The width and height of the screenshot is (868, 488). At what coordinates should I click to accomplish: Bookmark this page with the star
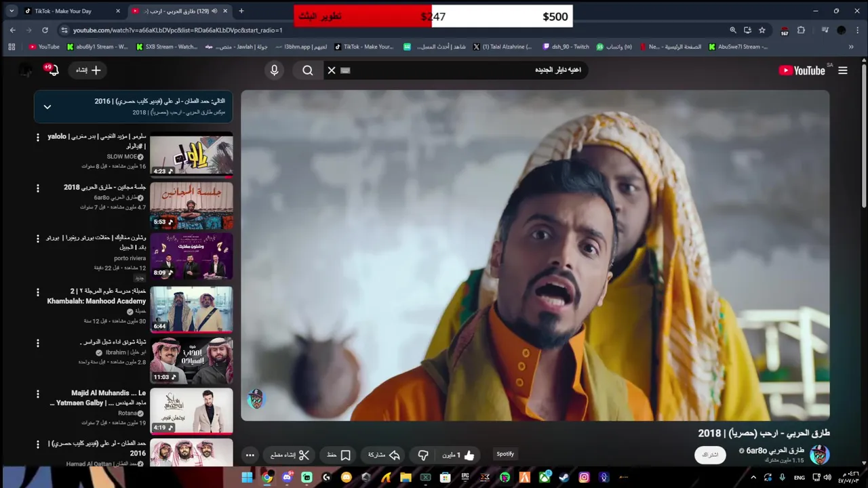pyautogui.click(x=762, y=30)
